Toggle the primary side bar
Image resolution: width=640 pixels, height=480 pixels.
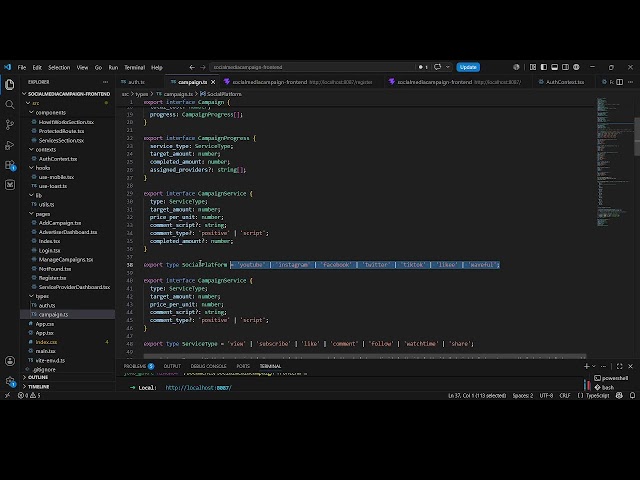tap(544, 67)
